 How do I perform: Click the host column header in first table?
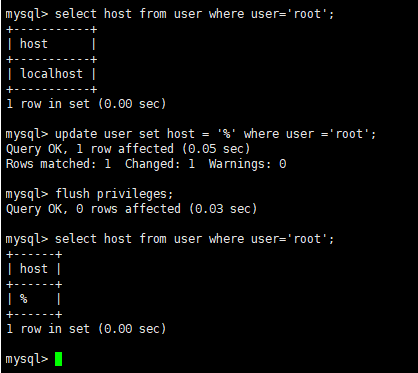click(34, 44)
